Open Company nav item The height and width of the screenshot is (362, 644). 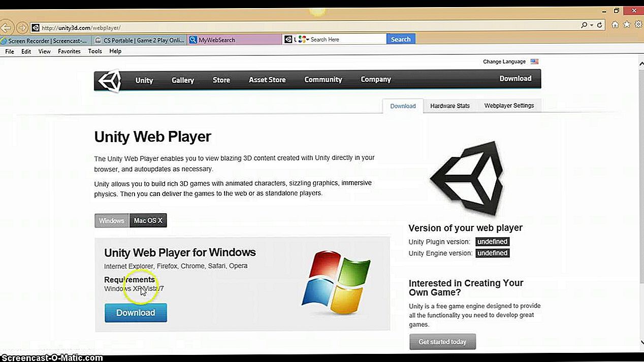376,79
